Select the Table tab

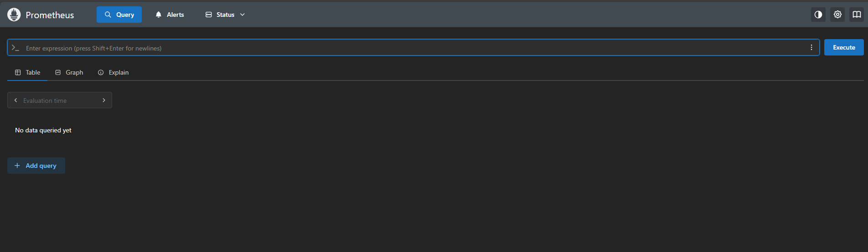[28, 72]
